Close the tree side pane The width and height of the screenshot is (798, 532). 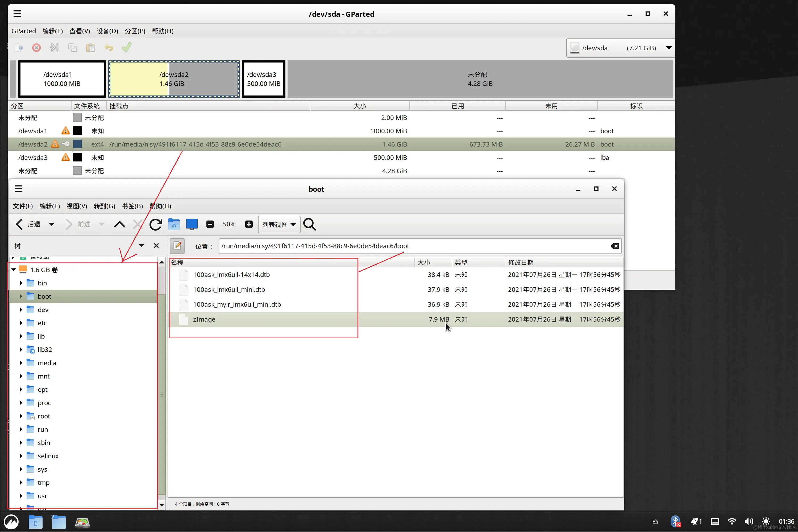[156, 246]
